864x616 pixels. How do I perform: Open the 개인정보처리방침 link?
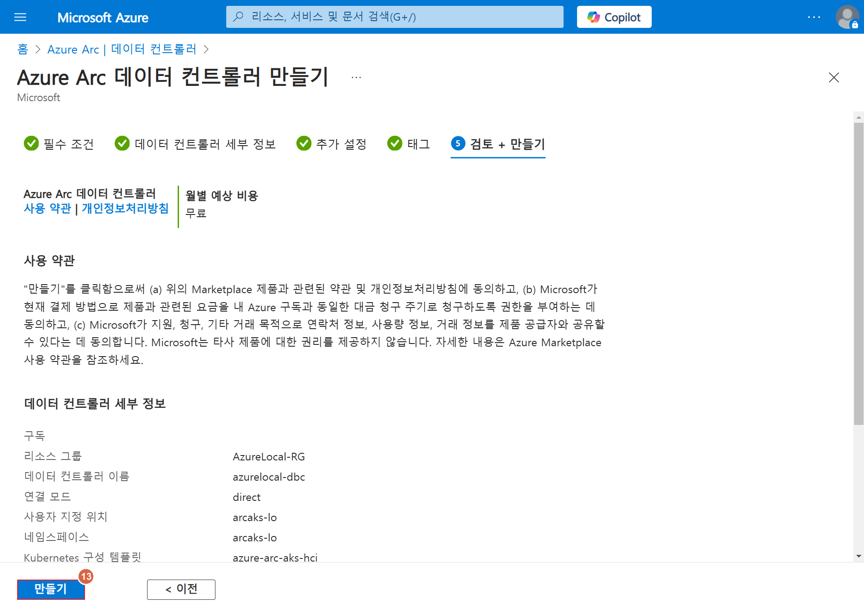point(125,209)
